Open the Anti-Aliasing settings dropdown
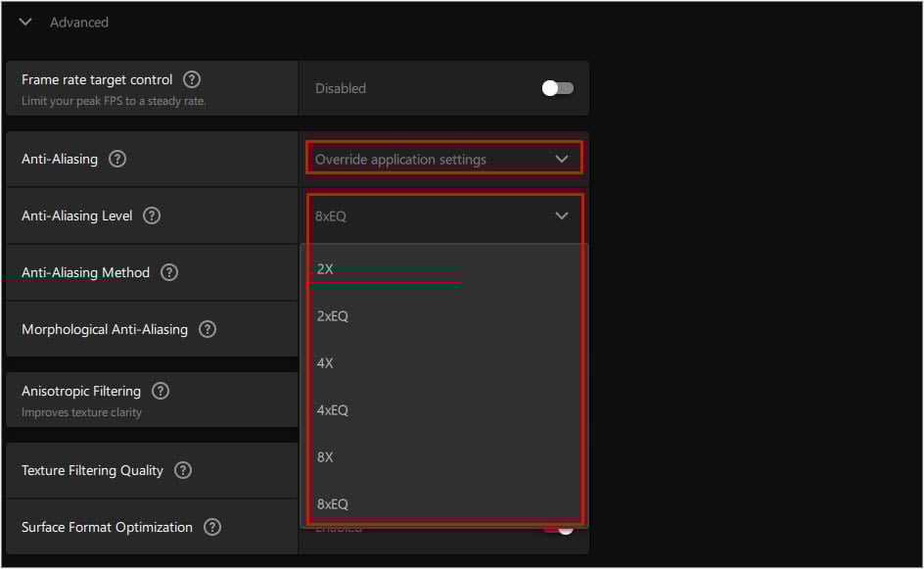This screenshot has width=924, height=569. pos(443,159)
